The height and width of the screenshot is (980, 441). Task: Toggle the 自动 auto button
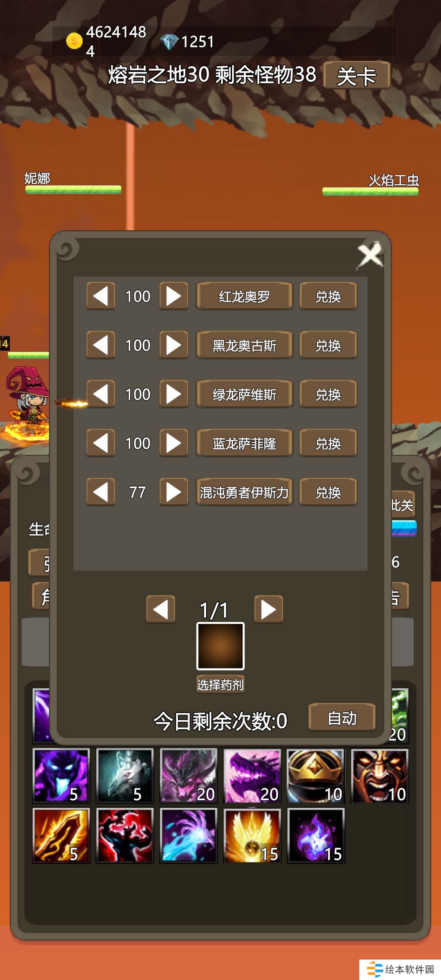tap(342, 717)
